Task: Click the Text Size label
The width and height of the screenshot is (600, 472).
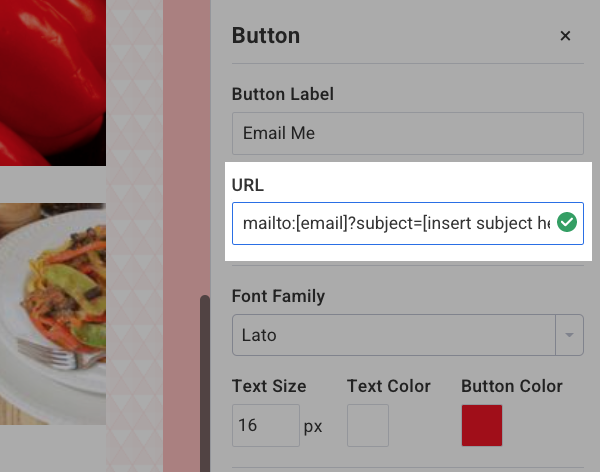Action: (x=269, y=386)
